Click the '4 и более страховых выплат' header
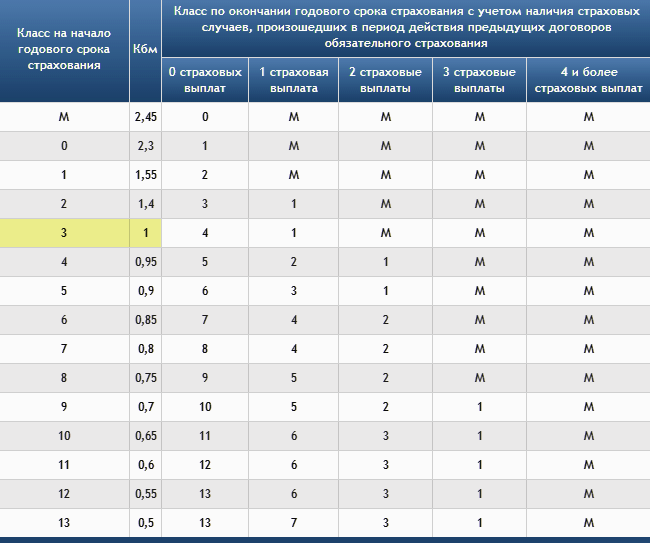The height and width of the screenshot is (543, 650). 588,80
